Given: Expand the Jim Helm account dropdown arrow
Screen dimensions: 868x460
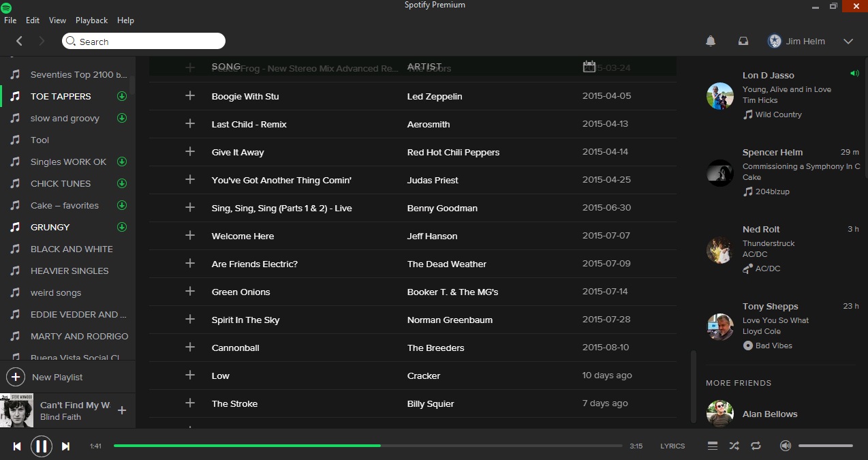Looking at the screenshot, I should coord(848,42).
